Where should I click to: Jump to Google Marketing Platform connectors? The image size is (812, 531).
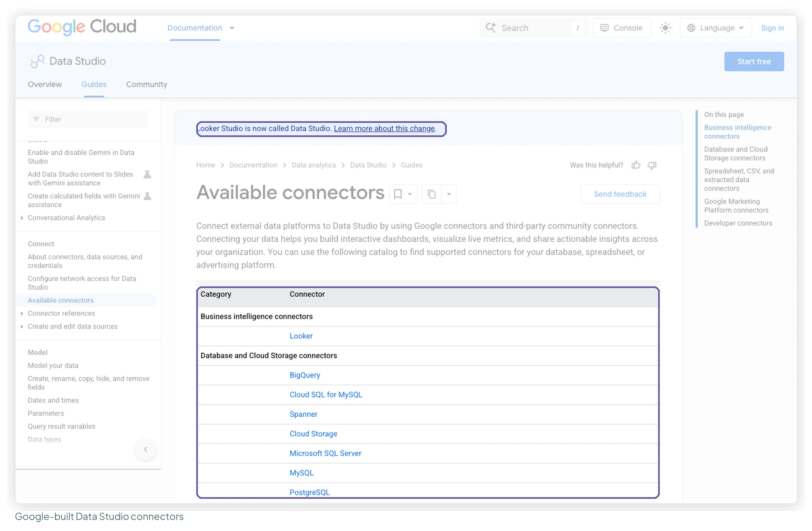point(736,206)
